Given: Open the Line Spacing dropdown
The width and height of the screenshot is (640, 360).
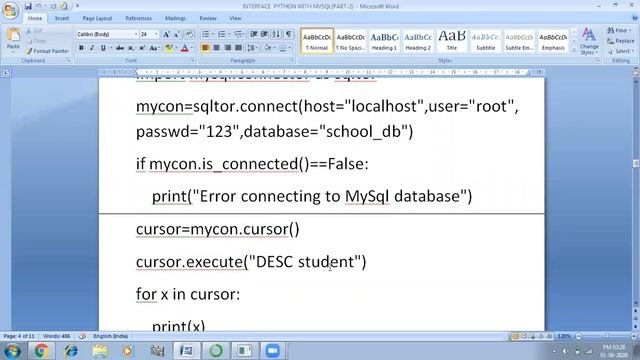Looking at the screenshot, I should pyautogui.click(x=252, y=48).
